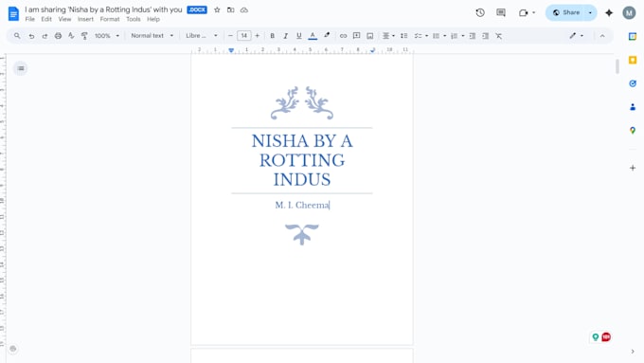Open line and paragraph spacing
The width and height of the screenshot is (644, 363).
pyautogui.click(x=404, y=36)
